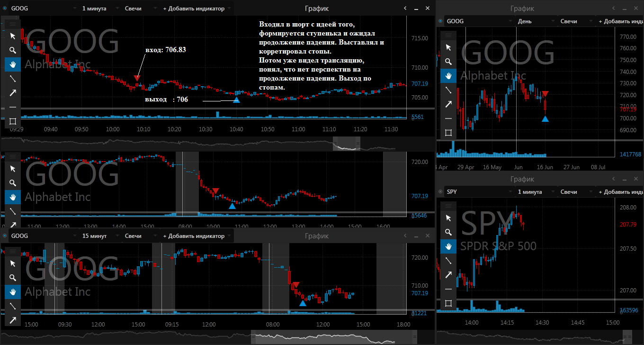Select the line tool in the SPY chart
The image size is (644, 345).
tap(448, 261)
